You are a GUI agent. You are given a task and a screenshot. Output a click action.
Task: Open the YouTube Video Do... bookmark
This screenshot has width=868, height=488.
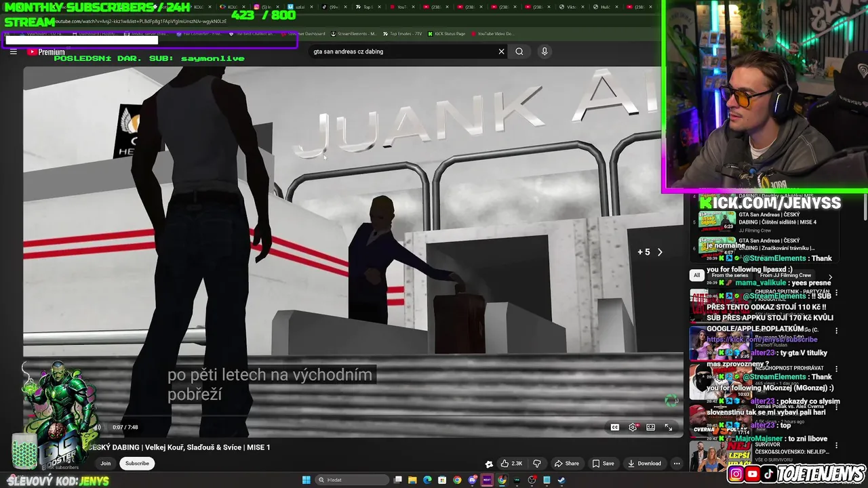[493, 34]
